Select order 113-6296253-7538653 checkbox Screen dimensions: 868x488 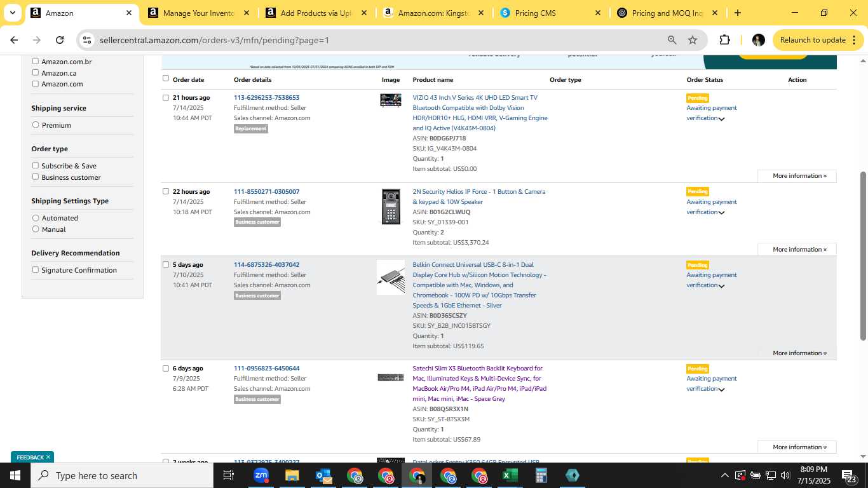coord(166,98)
